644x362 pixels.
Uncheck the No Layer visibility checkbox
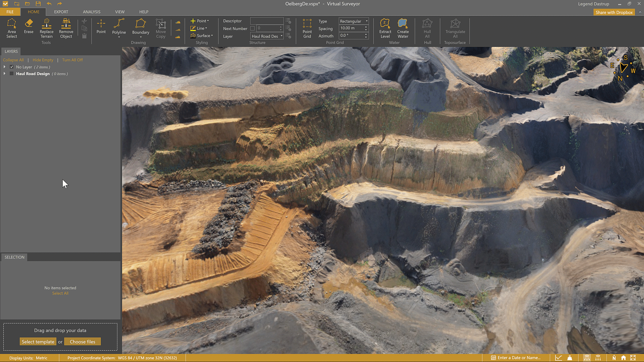(12, 67)
